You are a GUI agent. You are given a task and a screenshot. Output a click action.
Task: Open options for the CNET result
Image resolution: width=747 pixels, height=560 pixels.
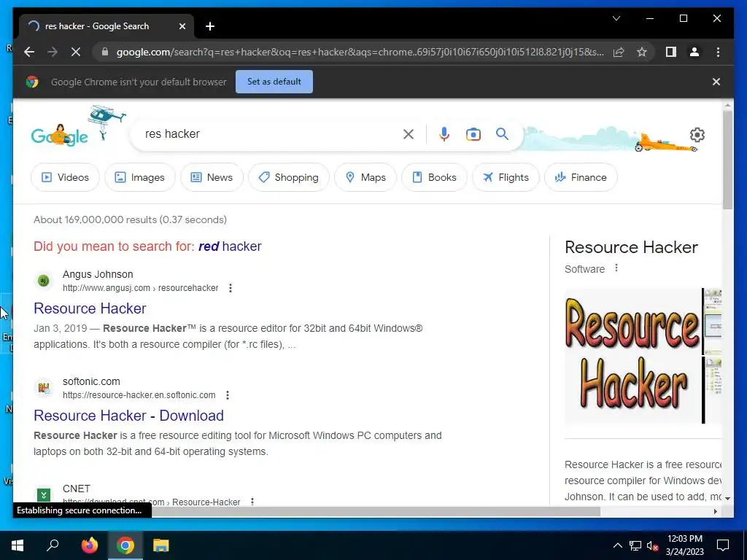coord(252,502)
